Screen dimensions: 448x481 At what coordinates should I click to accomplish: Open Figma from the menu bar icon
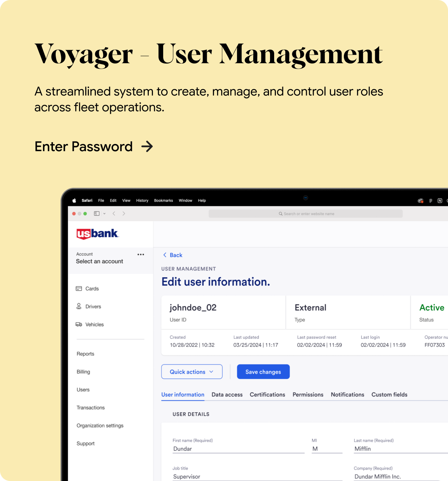pyautogui.click(x=430, y=201)
